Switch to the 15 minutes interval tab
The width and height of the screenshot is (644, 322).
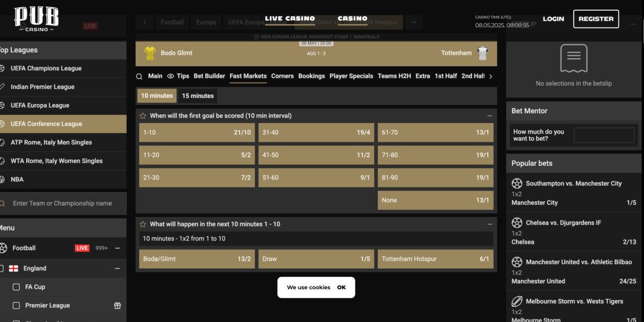198,96
